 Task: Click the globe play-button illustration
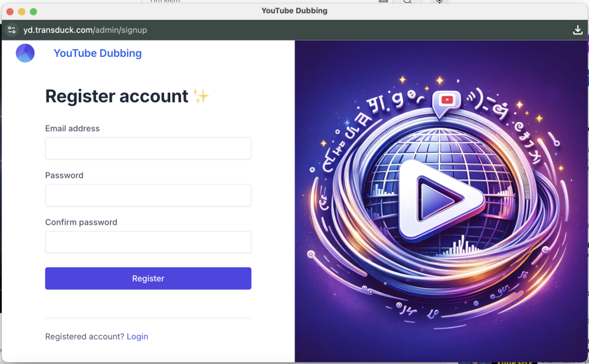pos(441,201)
